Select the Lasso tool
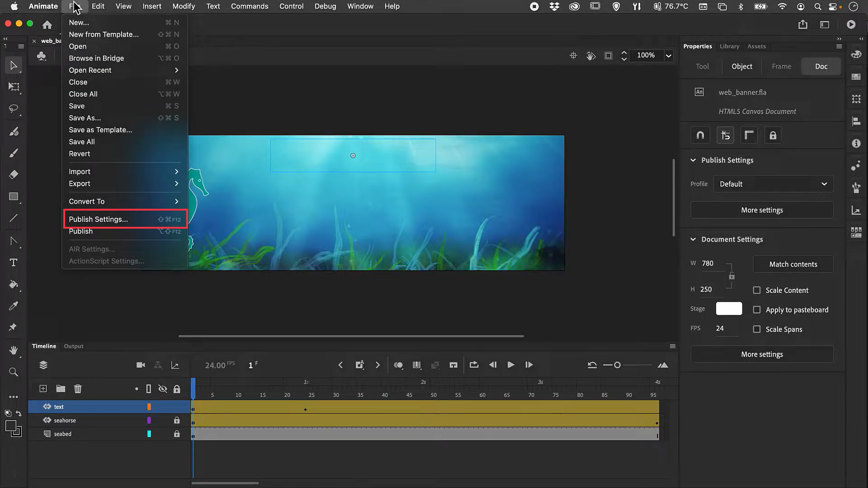 pyautogui.click(x=14, y=109)
